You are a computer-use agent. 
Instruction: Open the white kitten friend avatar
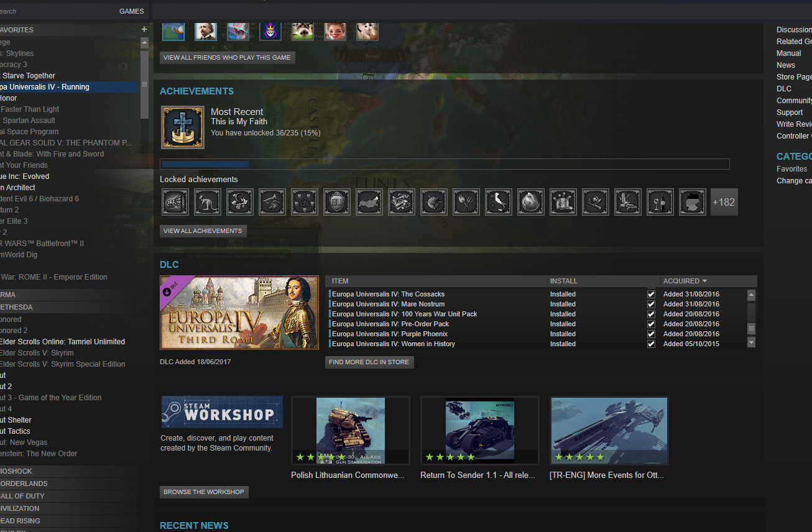(x=367, y=30)
